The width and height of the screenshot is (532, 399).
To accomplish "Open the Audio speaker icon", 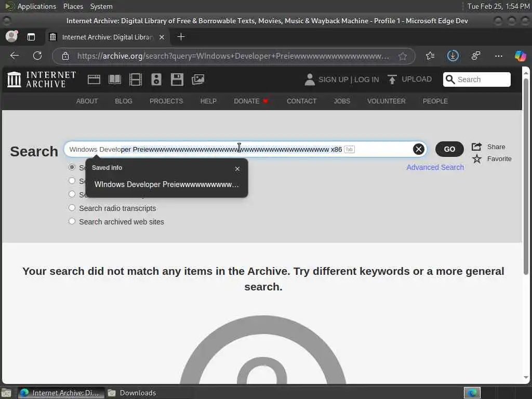I will [156, 79].
